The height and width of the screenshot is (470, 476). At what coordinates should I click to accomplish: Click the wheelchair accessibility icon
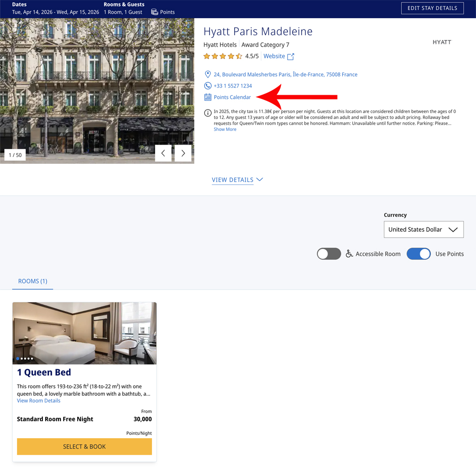349,254
